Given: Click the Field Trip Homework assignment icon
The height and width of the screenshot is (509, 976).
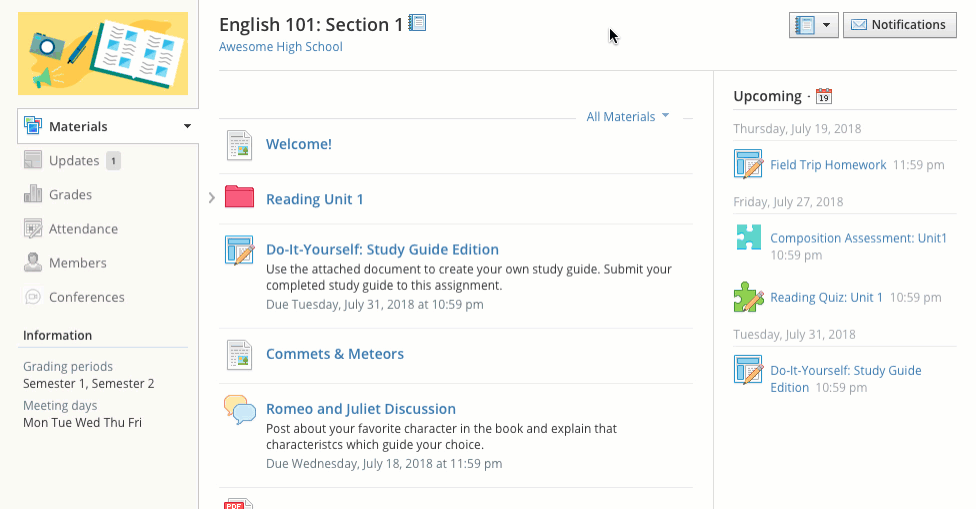Looking at the screenshot, I should click(x=748, y=164).
